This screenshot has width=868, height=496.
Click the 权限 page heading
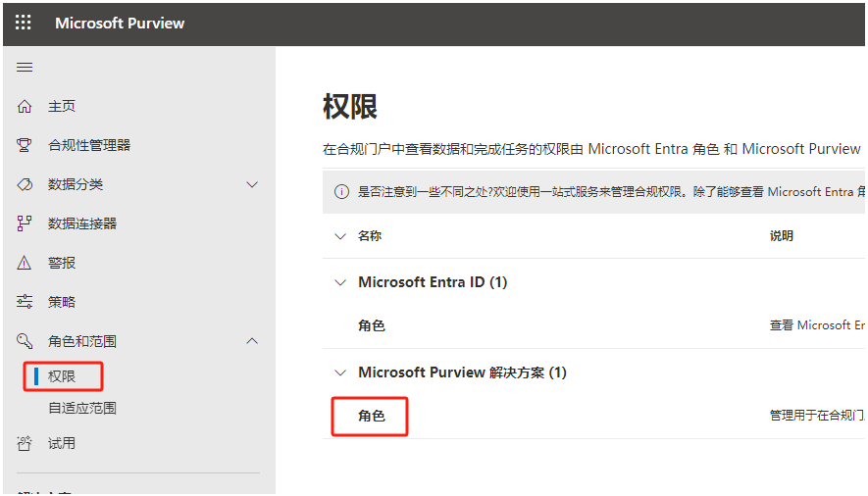pyautogui.click(x=350, y=107)
